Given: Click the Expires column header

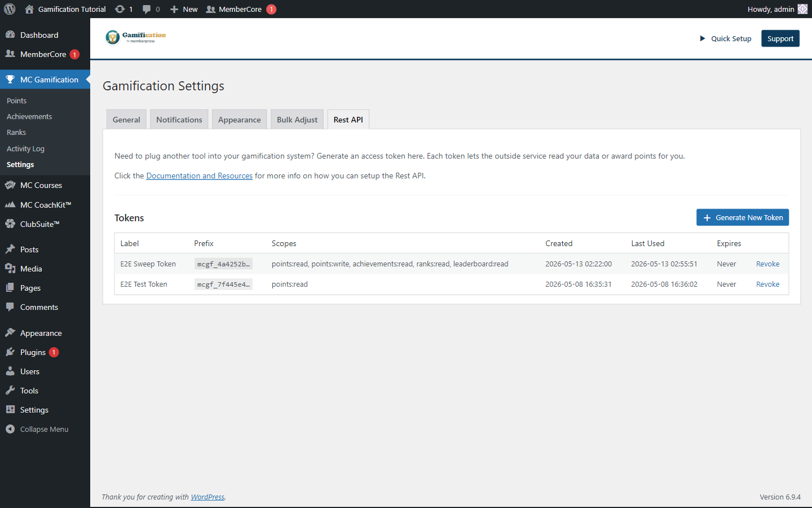Looking at the screenshot, I should click(729, 243).
